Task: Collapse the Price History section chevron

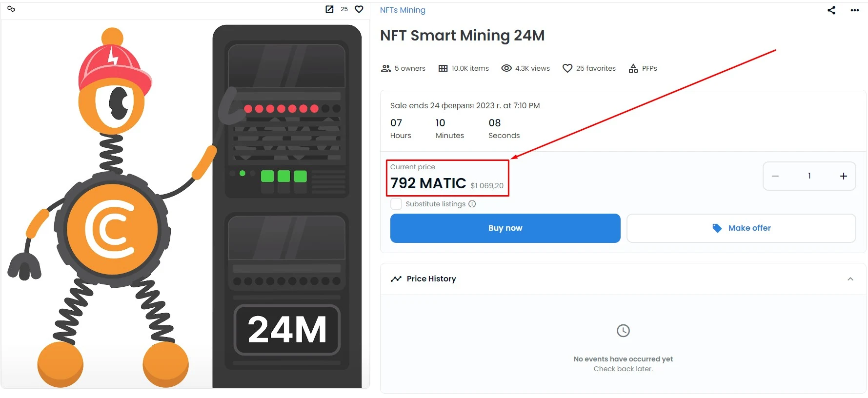Action: [x=850, y=279]
